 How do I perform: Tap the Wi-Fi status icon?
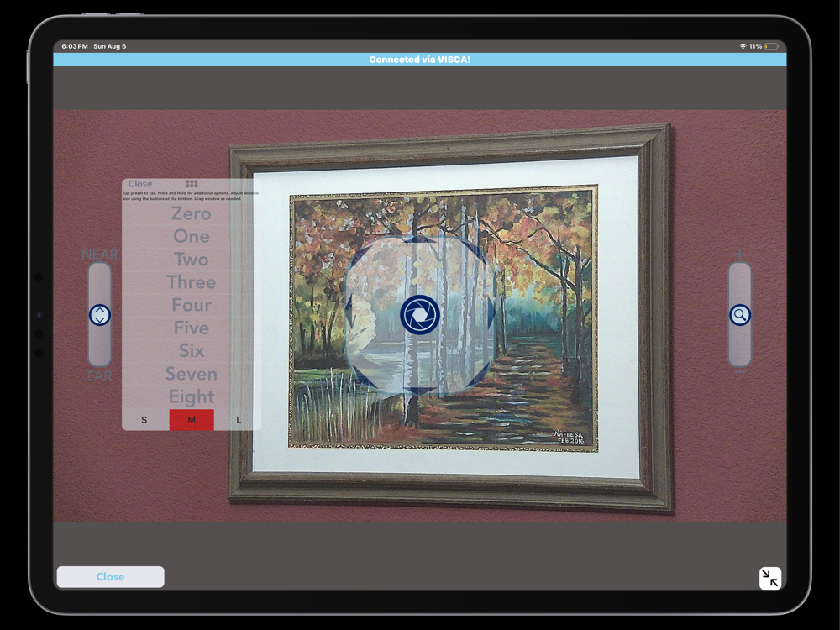coord(743,46)
